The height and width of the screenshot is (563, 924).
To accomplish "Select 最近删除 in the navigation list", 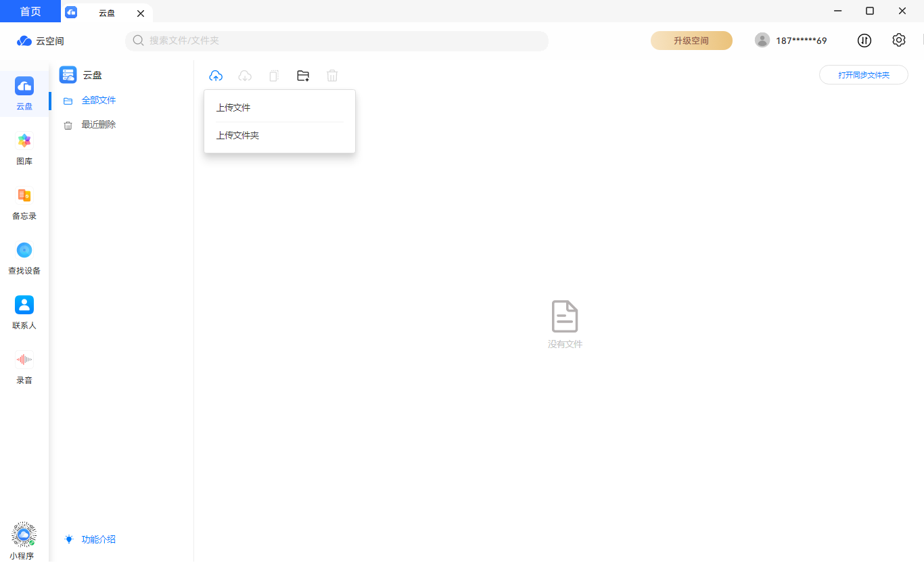I will (x=99, y=124).
